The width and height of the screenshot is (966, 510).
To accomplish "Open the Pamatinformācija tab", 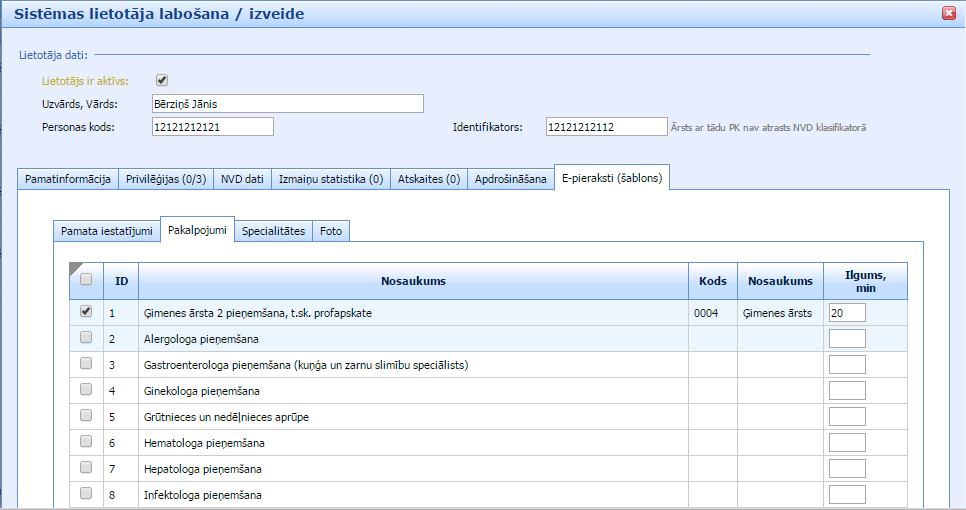I will coord(68,179).
